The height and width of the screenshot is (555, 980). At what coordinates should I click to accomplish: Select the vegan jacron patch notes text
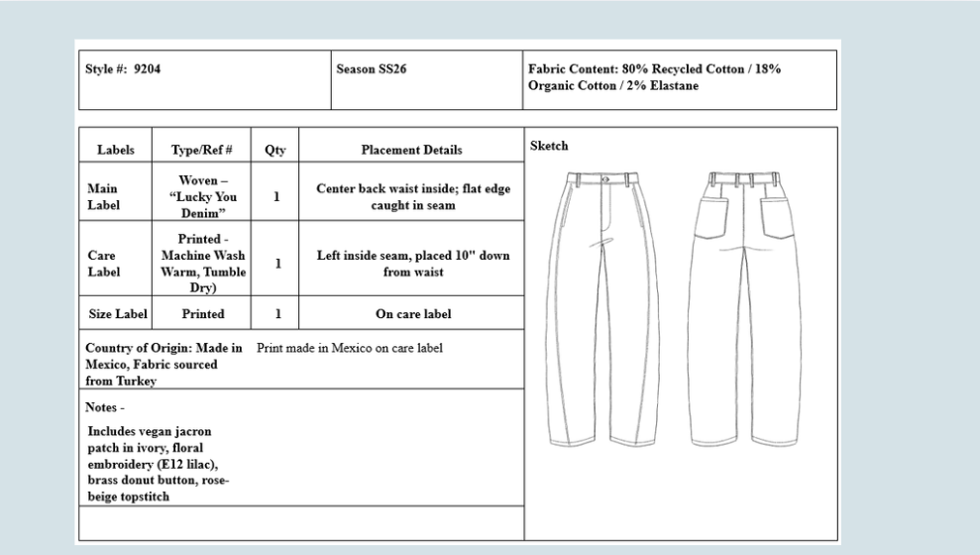[x=159, y=464]
